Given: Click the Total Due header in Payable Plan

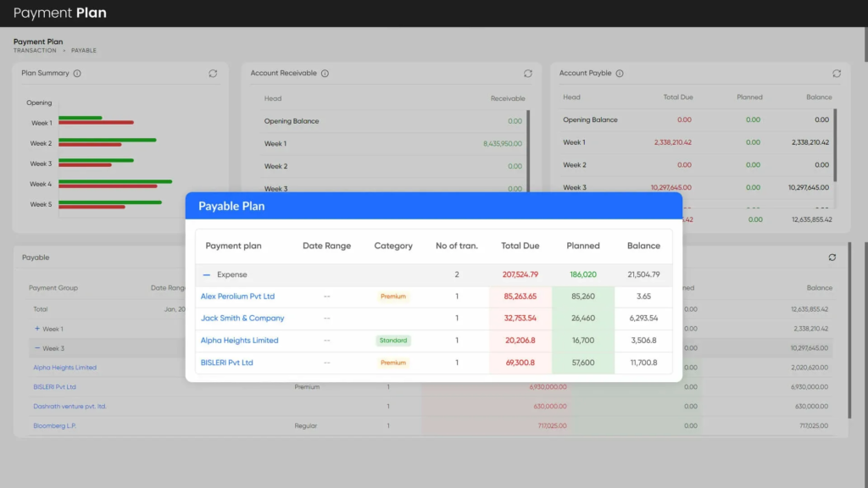Looking at the screenshot, I should 520,246.
